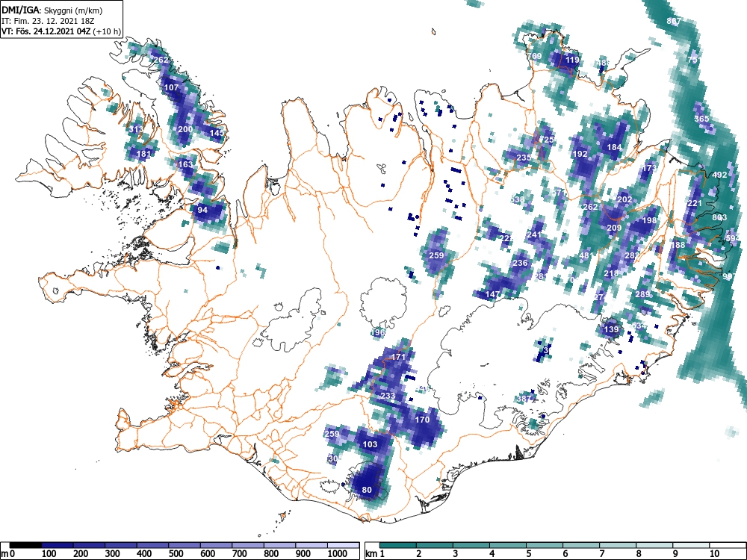Click the 241 visibility value on the map
Screen dimensions: 747x560
point(534,234)
